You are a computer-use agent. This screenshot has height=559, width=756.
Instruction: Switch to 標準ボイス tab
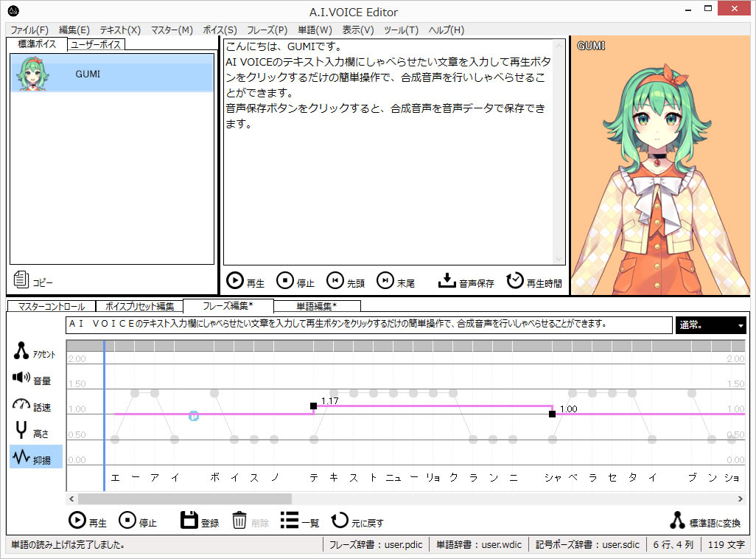click(37, 44)
